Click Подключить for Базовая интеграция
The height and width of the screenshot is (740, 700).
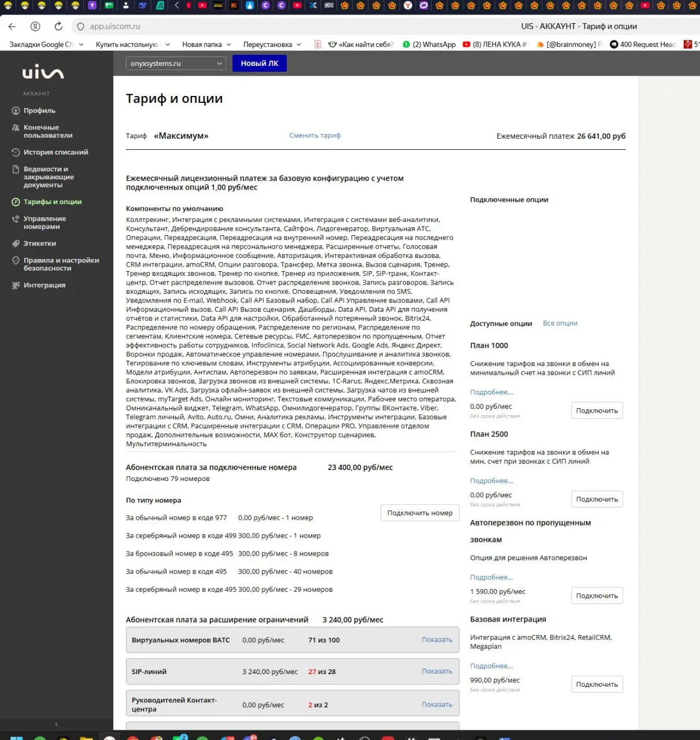coord(597,684)
